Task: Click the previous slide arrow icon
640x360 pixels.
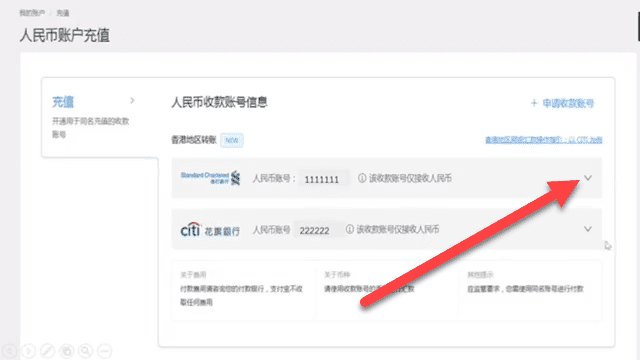Action: (9, 351)
